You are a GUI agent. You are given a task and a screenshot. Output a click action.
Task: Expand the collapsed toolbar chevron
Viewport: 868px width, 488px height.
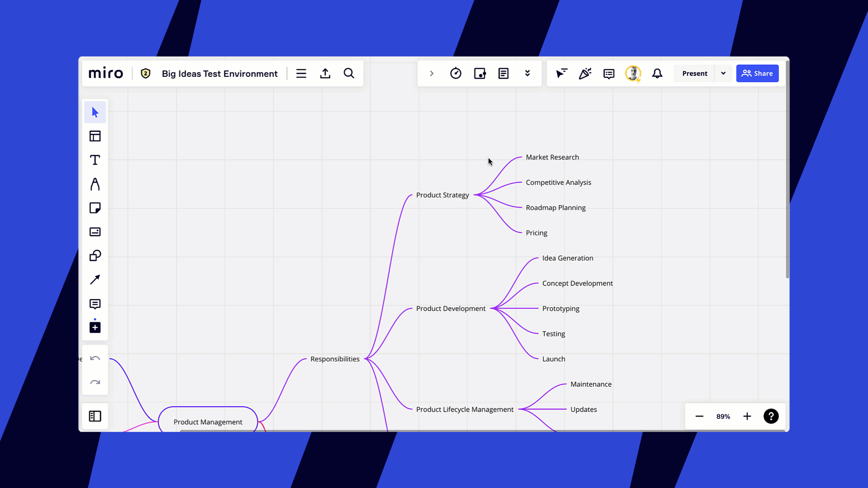tap(431, 73)
